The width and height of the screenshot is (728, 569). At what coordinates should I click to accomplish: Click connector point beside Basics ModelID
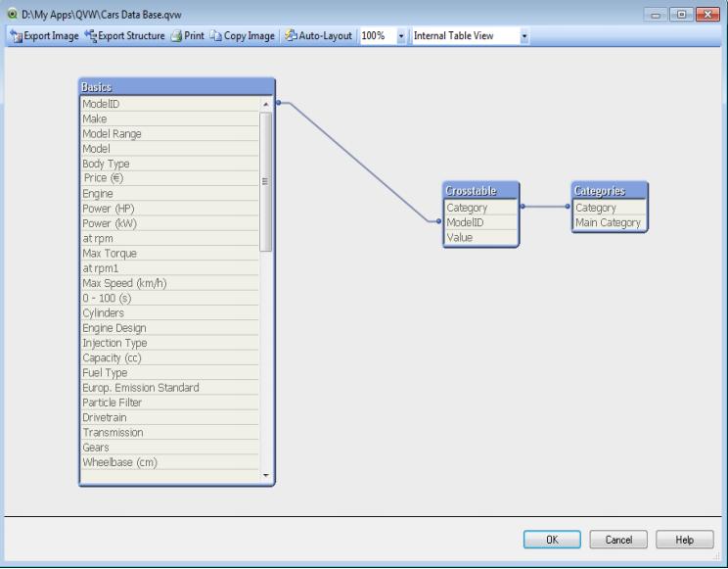point(279,102)
